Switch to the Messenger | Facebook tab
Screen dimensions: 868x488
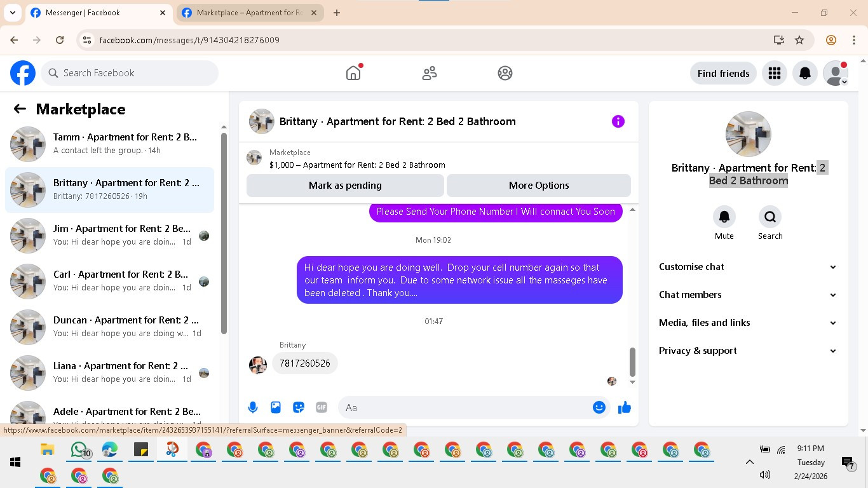coord(98,13)
